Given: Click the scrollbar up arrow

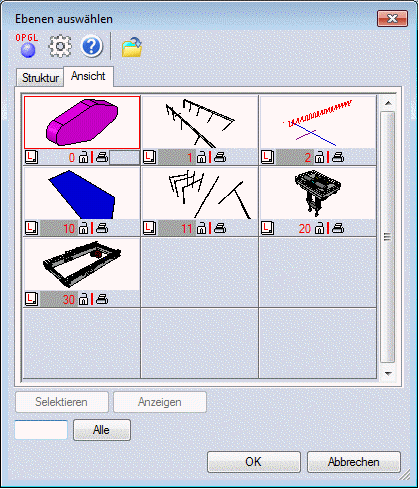Looking at the screenshot, I should 388,103.
